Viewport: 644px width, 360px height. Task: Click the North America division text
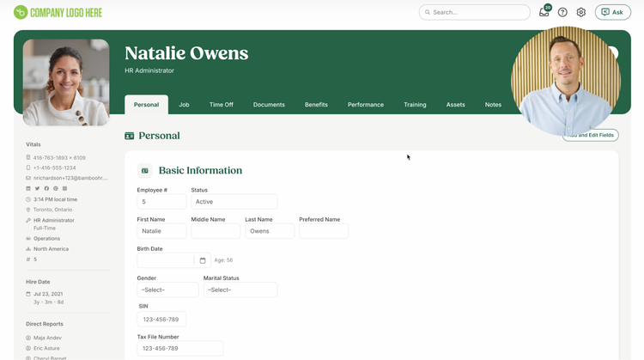(x=51, y=249)
